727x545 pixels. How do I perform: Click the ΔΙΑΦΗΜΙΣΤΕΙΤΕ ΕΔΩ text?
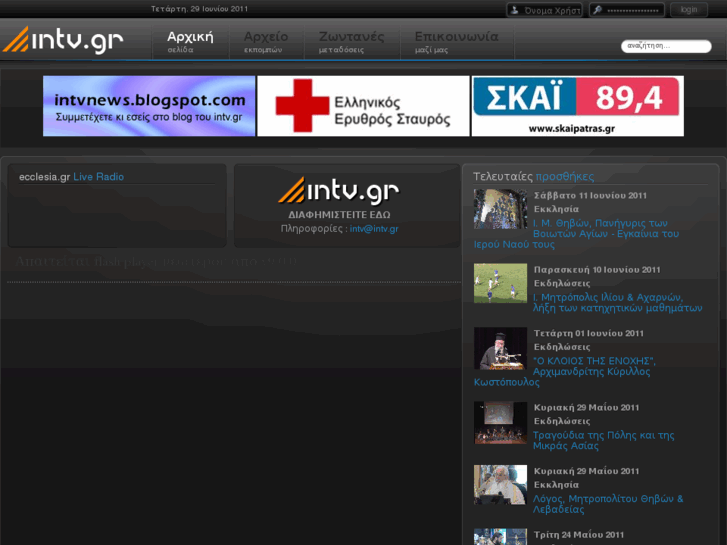pyautogui.click(x=339, y=215)
